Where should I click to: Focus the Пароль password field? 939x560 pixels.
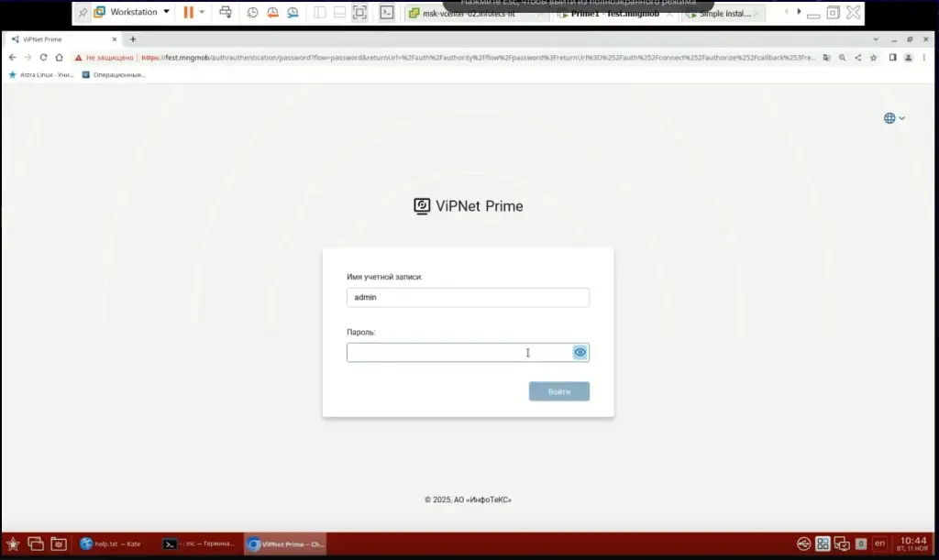[458, 353]
